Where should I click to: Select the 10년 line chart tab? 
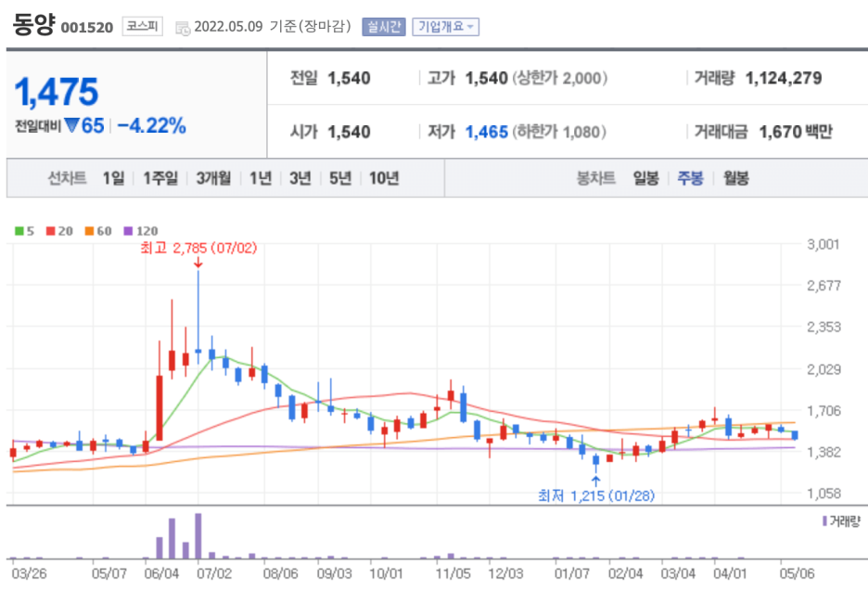point(384,178)
